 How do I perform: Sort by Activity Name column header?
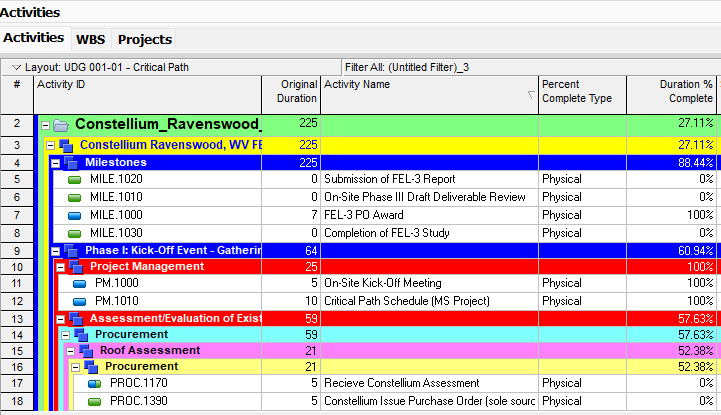[429, 95]
